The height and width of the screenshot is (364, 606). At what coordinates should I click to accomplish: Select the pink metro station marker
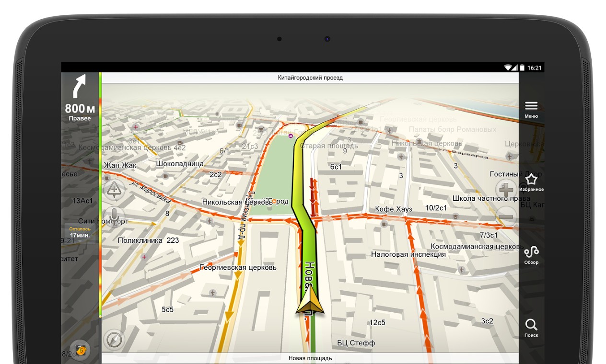click(x=291, y=136)
